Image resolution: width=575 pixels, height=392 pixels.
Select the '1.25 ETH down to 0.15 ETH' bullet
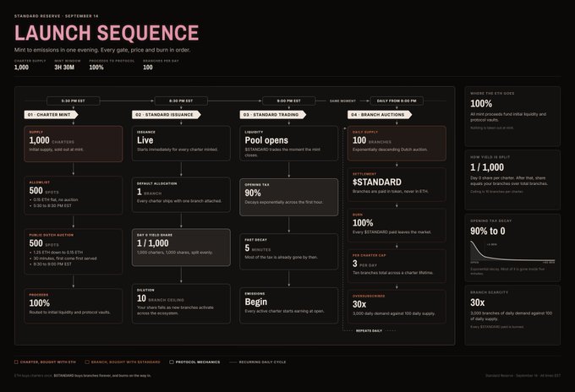pyautogui.click(x=58, y=253)
